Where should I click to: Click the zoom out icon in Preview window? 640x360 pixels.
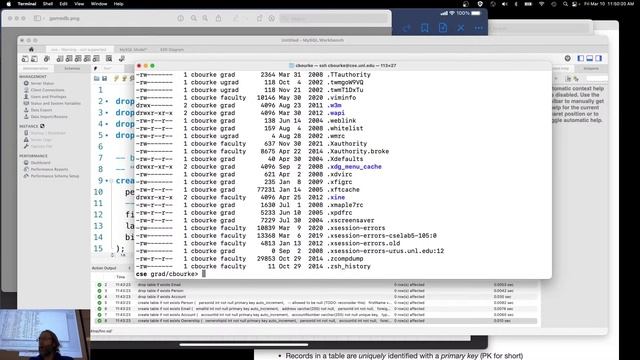[x=193, y=18]
